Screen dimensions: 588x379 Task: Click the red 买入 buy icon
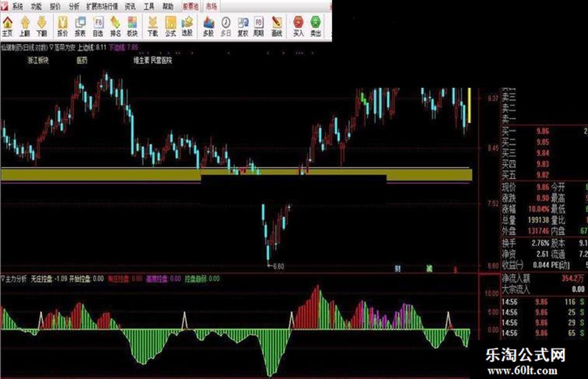[x=299, y=27]
